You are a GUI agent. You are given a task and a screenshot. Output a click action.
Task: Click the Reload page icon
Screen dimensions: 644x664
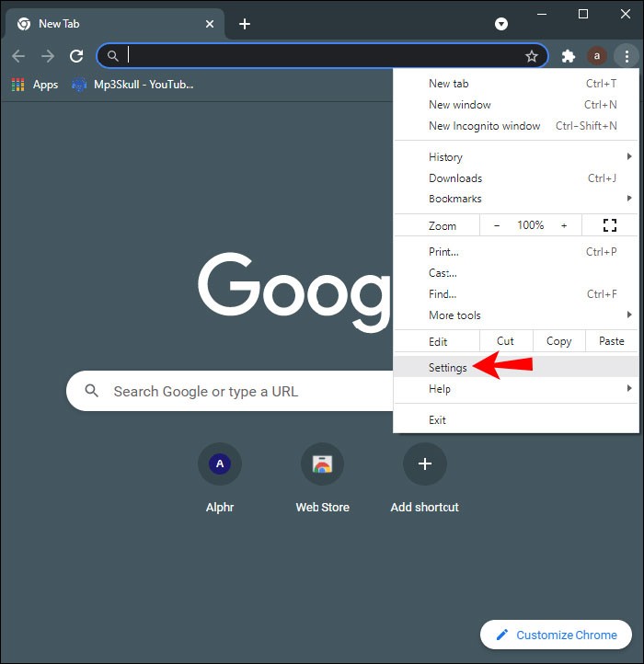[76, 56]
